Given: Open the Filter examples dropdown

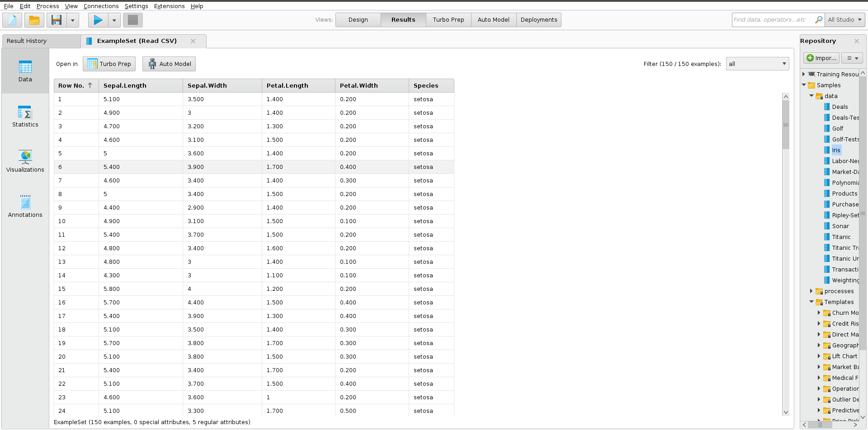Looking at the screenshot, I should click(757, 64).
